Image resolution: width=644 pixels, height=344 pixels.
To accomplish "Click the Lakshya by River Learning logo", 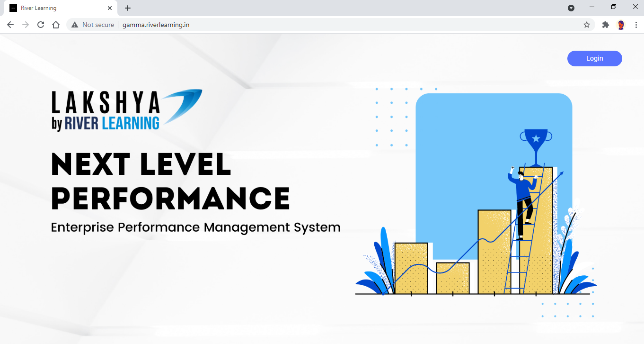I will click(126, 109).
